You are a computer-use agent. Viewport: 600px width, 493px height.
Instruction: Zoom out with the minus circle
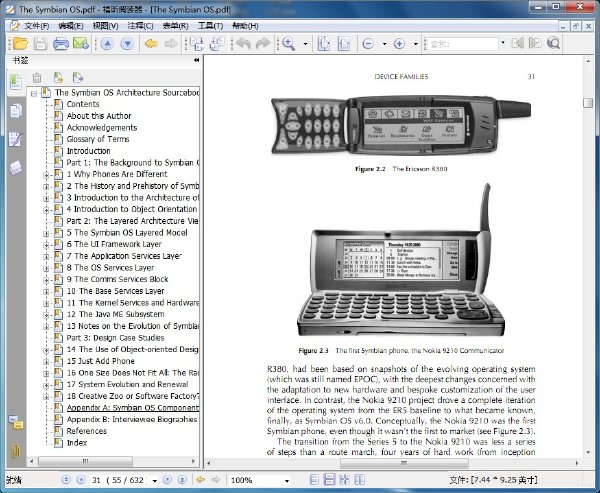[x=368, y=44]
